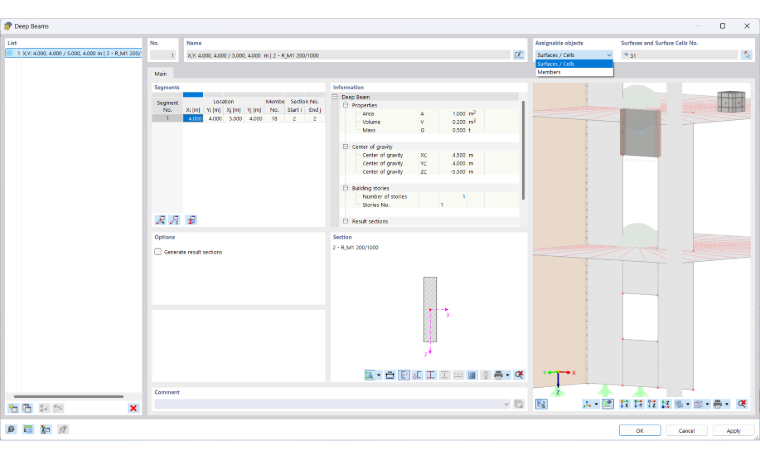Choose Members from the dropdown list
The height and width of the screenshot is (459, 760).
click(574, 72)
